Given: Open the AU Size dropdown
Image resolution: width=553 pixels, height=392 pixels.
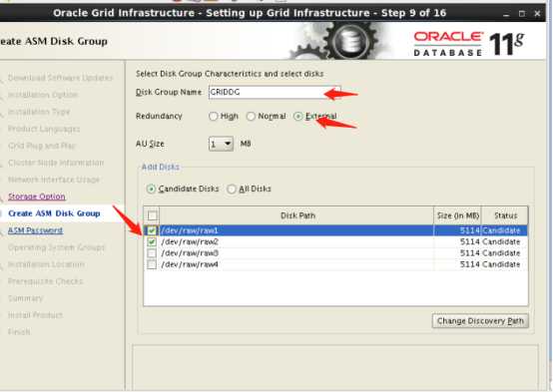Looking at the screenshot, I should pos(221,144).
